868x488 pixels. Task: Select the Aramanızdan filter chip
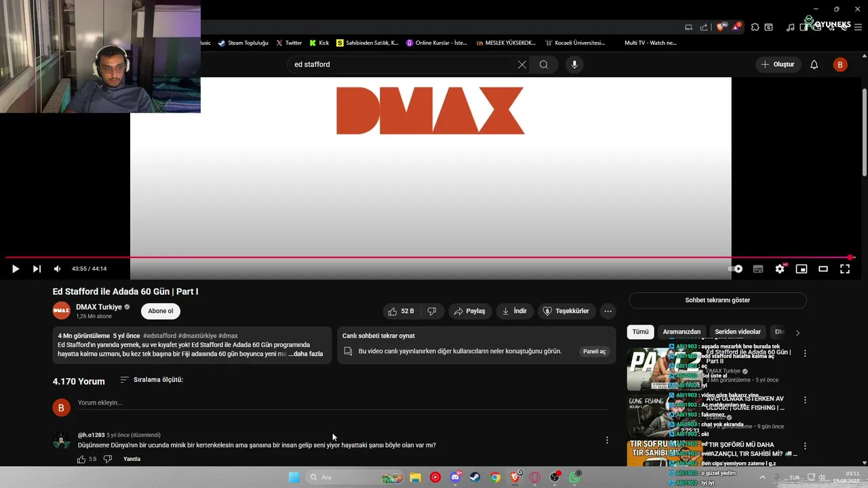(x=682, y=332)
